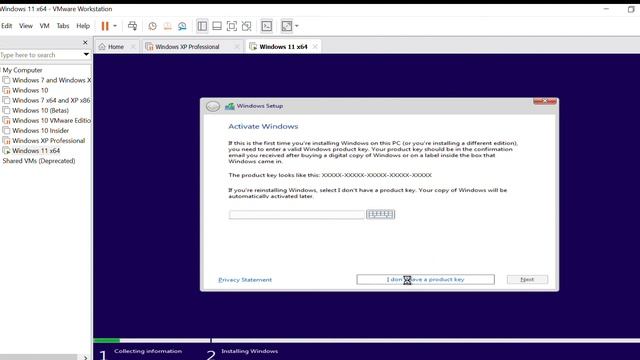The height and width of the screenshot is (360, 640).
Task: Click the library horizontal scrollbar right arrow
Action: [x=85, y=358]
